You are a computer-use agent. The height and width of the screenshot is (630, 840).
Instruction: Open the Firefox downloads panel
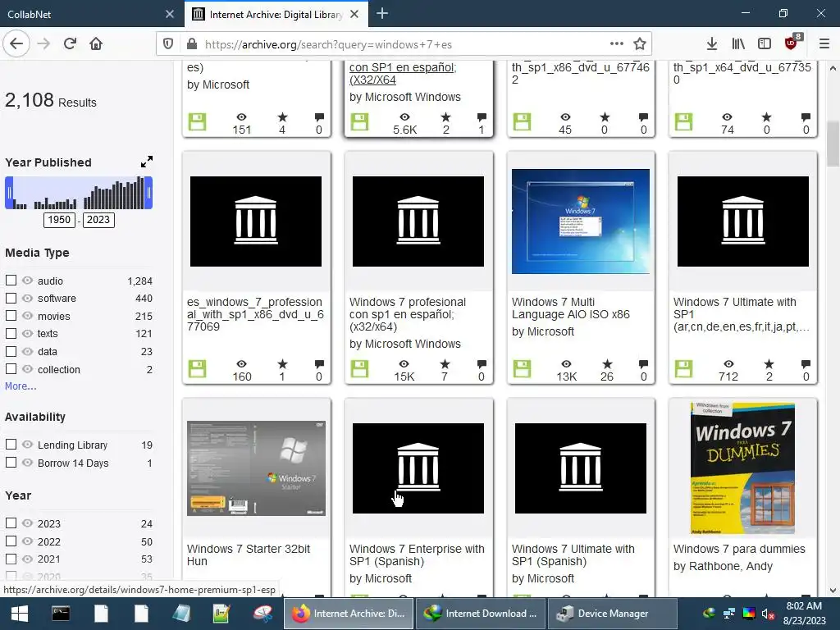tap(711, 44)
